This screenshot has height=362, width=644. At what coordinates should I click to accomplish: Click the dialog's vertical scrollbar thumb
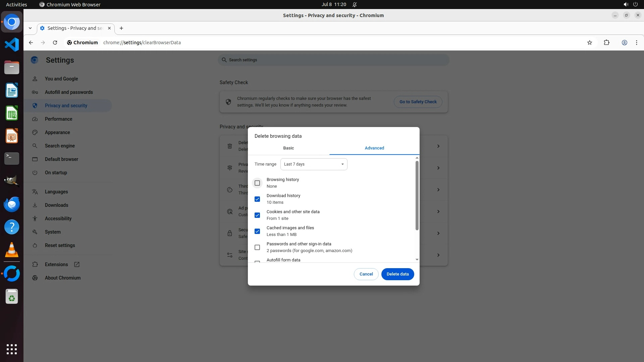tap(417, 196)
